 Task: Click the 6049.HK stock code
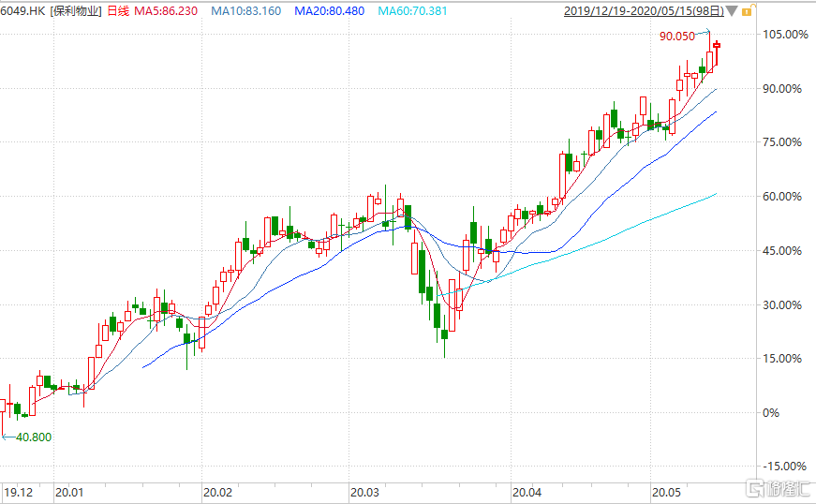22,11
